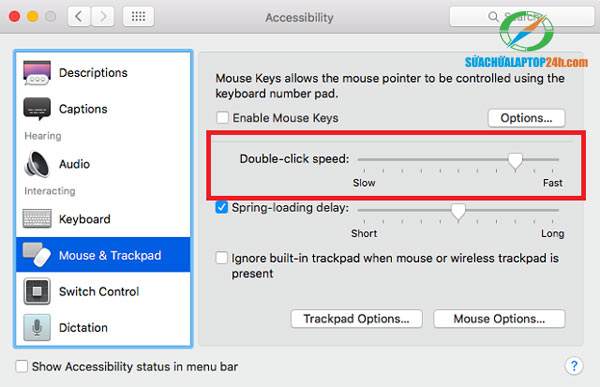Select the Descriptions icon in sidebar
This screenshot has height=387, width=600.
click(37, 72)
